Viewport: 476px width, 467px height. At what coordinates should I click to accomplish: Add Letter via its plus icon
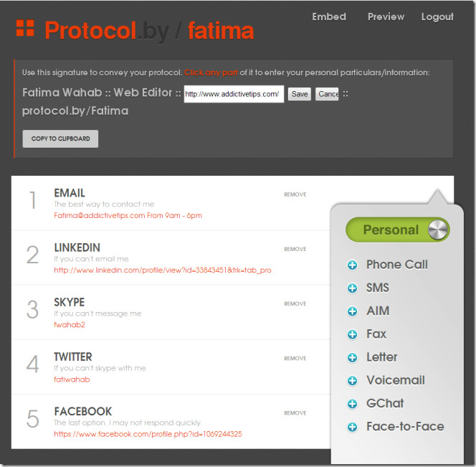coord(352,358)
